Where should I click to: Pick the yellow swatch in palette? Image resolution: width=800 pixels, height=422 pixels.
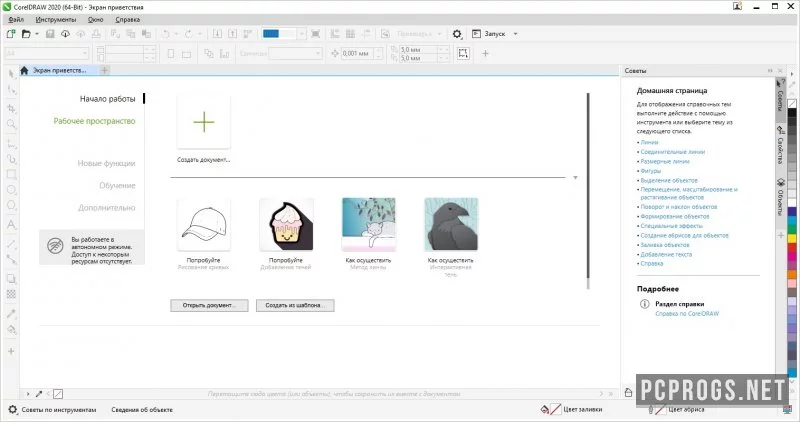click(792, 238)
